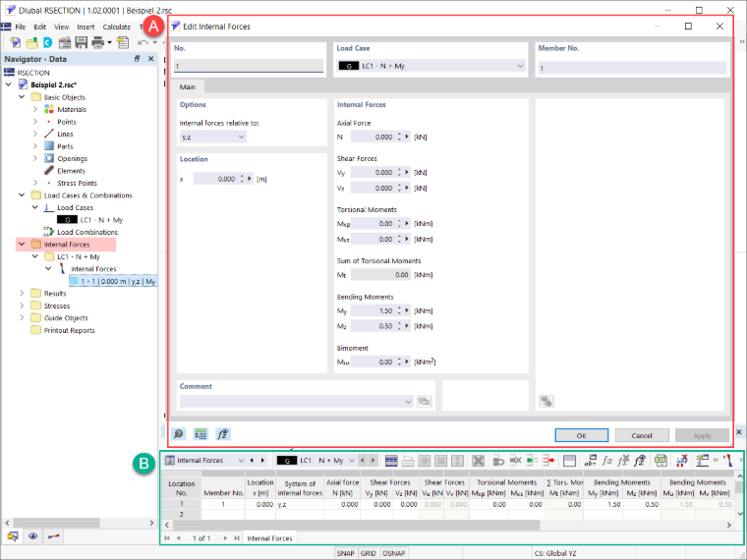Increase the Mz bending moment spinner
This screenshot has height=560, width=747.
point(400,323)
